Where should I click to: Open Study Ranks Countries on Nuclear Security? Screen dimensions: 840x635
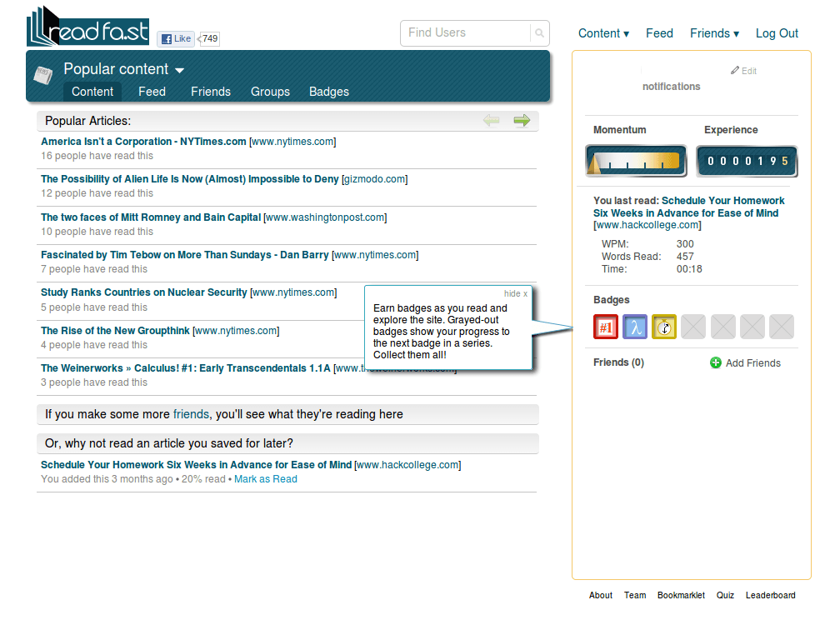point(143,292)
